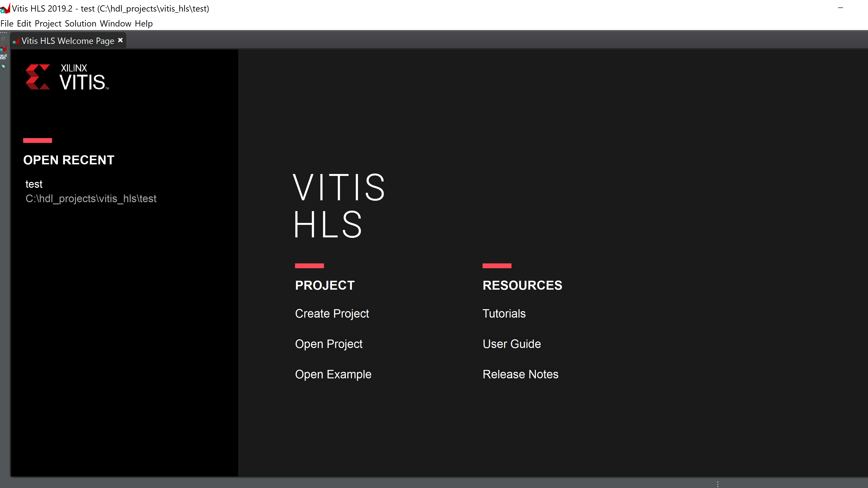Open recent project test
The height and width of the screenshot is (488, 868).
click(x=34, y=184)
